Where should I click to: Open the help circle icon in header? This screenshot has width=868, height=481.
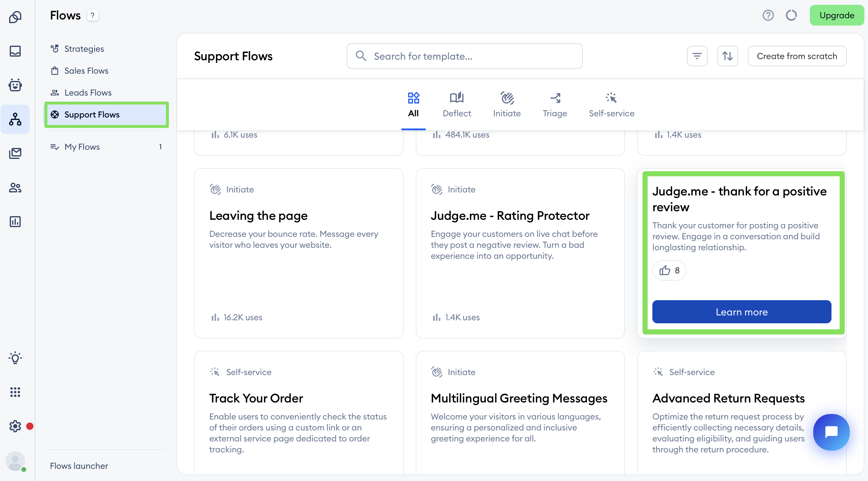pyautogui.click(x=768, y=16)
